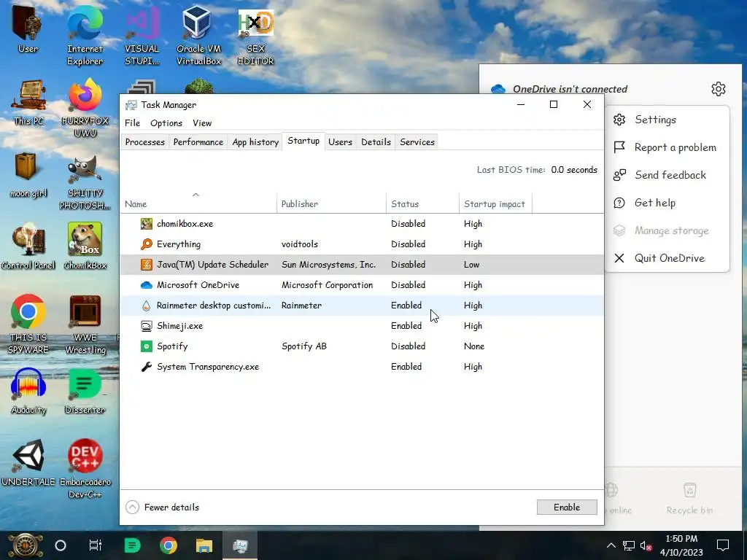The height and width of the screenshot is (560, 747).
Task: Select Shimeji.exe startup entry
Action: point(362,326)
